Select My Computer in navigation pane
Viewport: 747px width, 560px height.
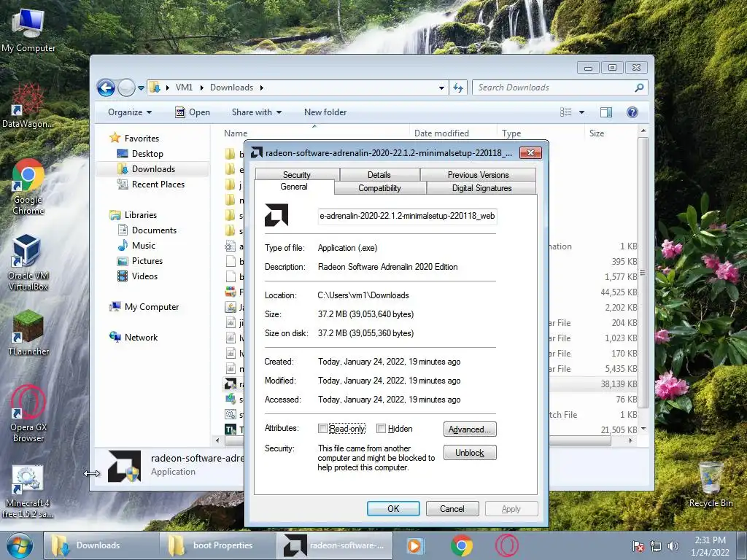click(x=152, y=307)
